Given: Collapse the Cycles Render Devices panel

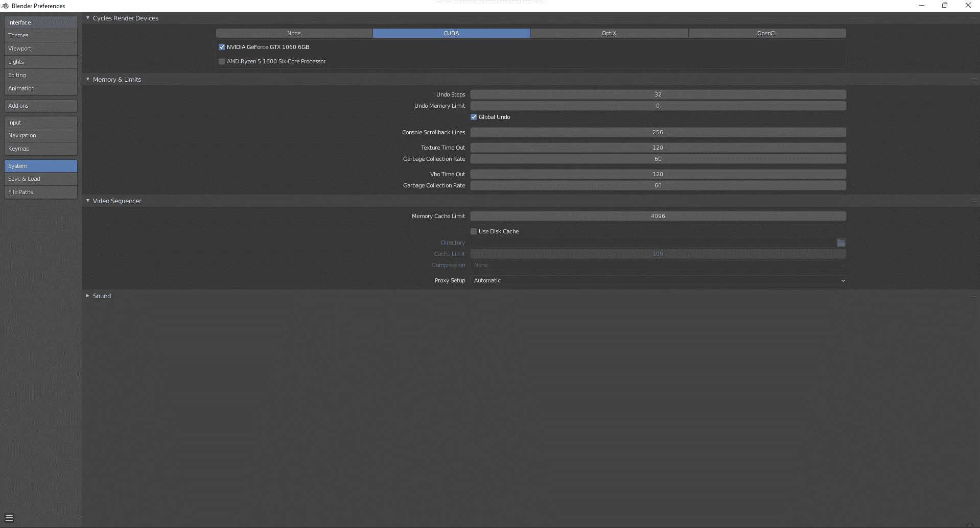Looking at the screenshot, I should tap(88, 18).
